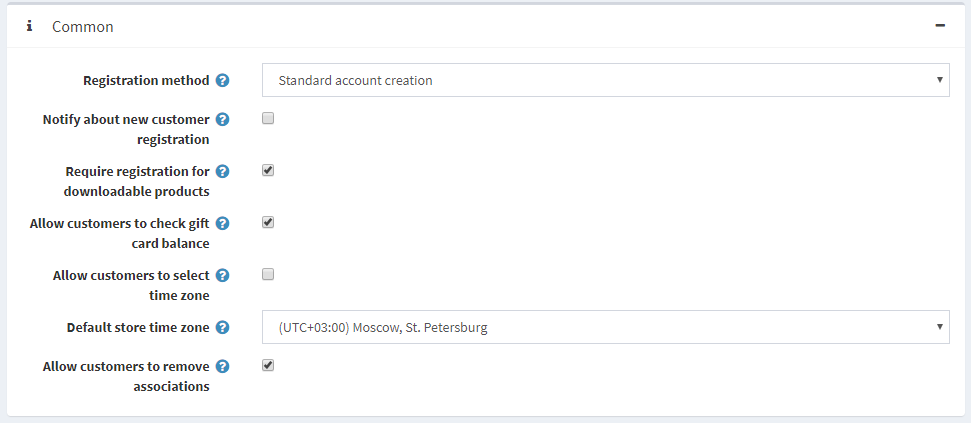Click the info icon in Common panel header
971x423 pixels.
point(29,26)
